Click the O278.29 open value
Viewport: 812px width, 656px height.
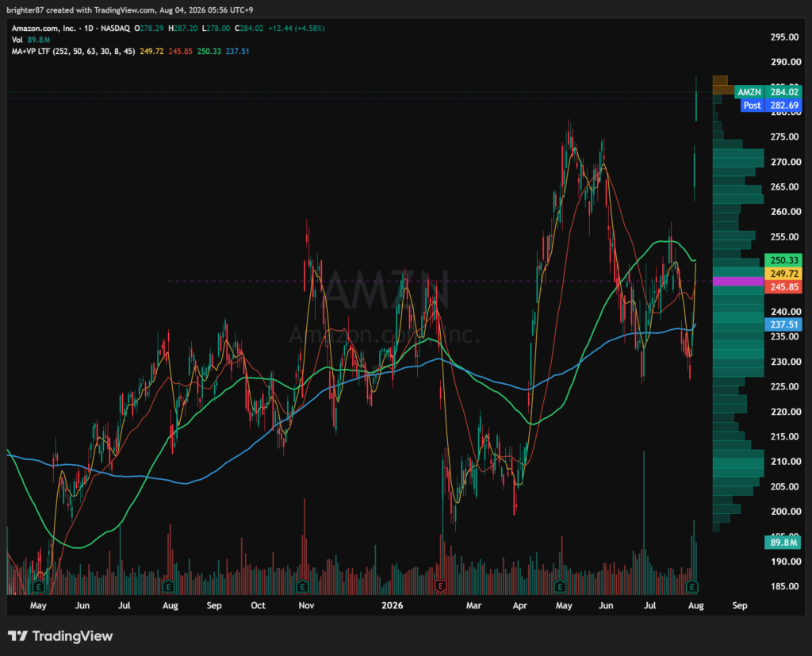148,29
